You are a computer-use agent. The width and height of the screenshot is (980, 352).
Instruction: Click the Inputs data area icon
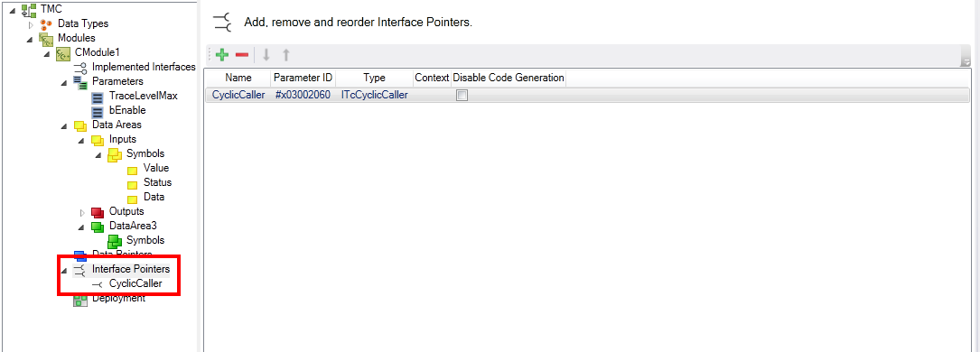[x=97, y=140]
